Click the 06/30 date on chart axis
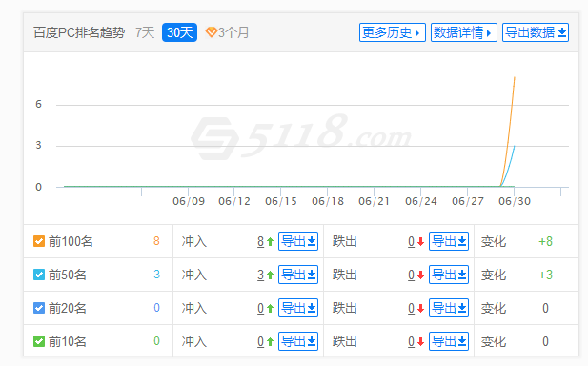 point(515,201)
